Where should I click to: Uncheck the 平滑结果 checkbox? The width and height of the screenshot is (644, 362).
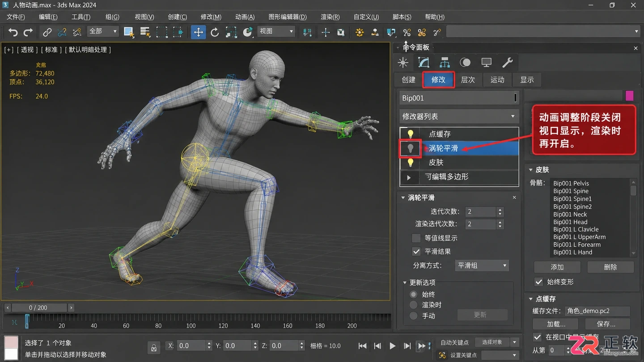click(416, 252)
